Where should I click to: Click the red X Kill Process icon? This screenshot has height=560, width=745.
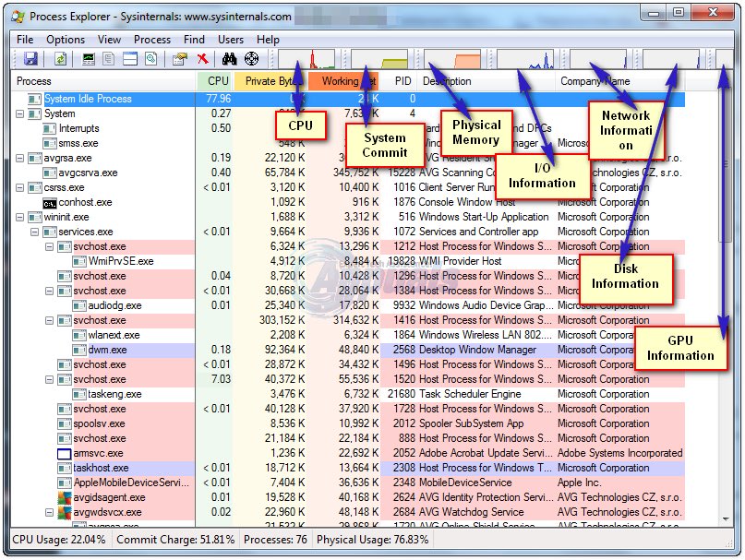pyautogui.click(x=203, y=59)
